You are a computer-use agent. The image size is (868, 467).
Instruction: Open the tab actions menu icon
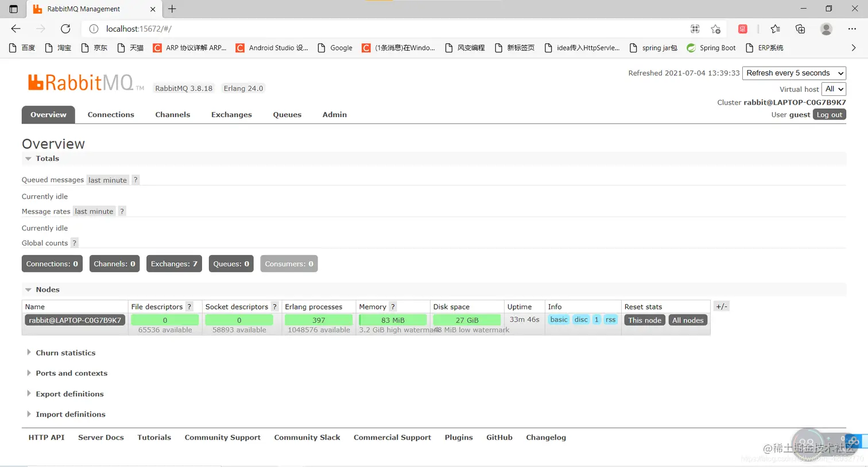[x=14, y=9]
